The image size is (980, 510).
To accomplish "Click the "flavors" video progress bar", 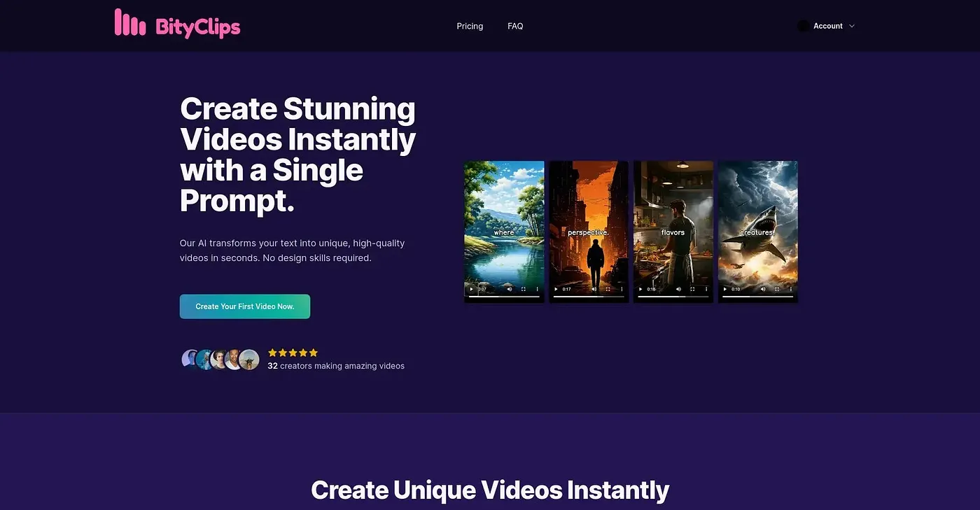I will [x=673, y=297].
